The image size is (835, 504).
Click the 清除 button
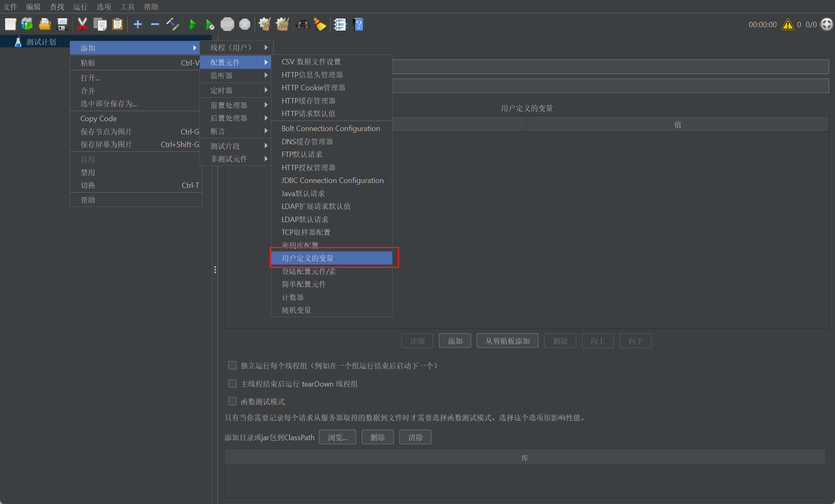415,437
